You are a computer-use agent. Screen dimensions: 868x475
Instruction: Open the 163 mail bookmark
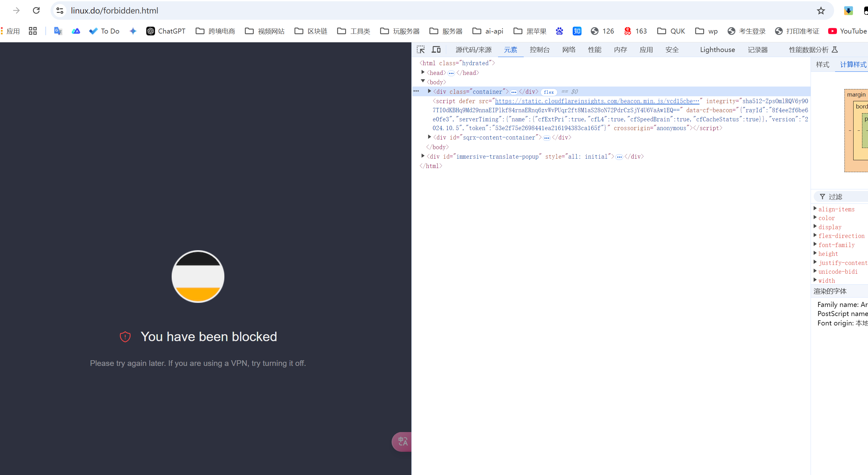(635, 31)
